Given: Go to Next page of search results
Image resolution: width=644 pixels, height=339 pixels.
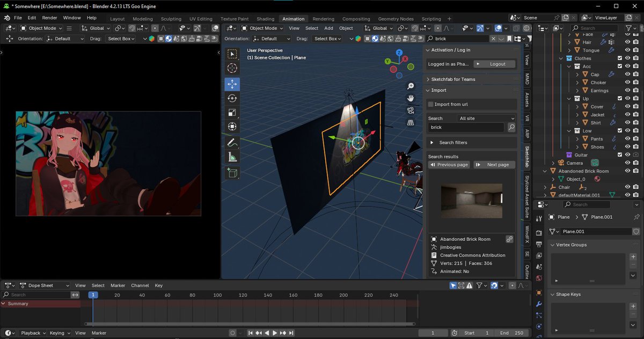Looking at the screenshot, I should 494,165.
